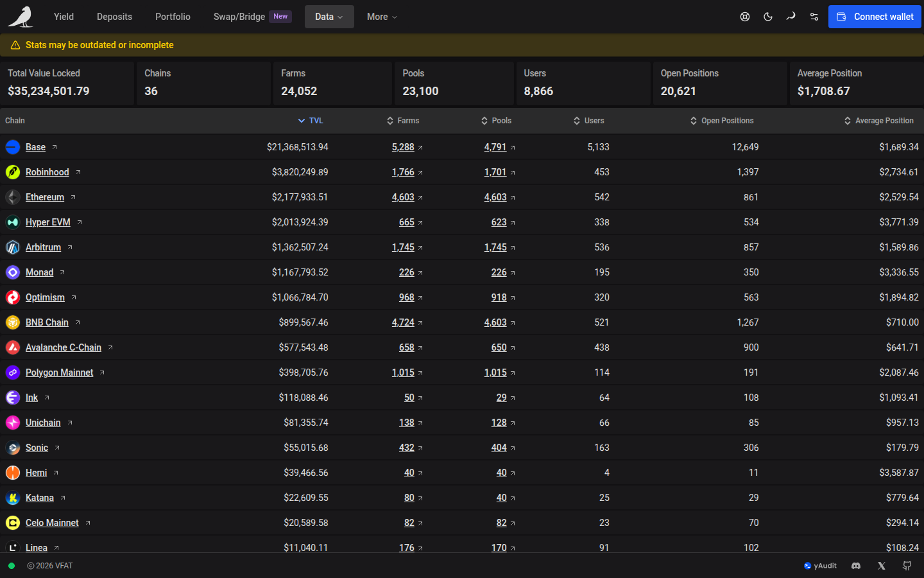This screenshot has height=578, width=924.
Task: Go to the Yield tab
Action: click(64, 17)
